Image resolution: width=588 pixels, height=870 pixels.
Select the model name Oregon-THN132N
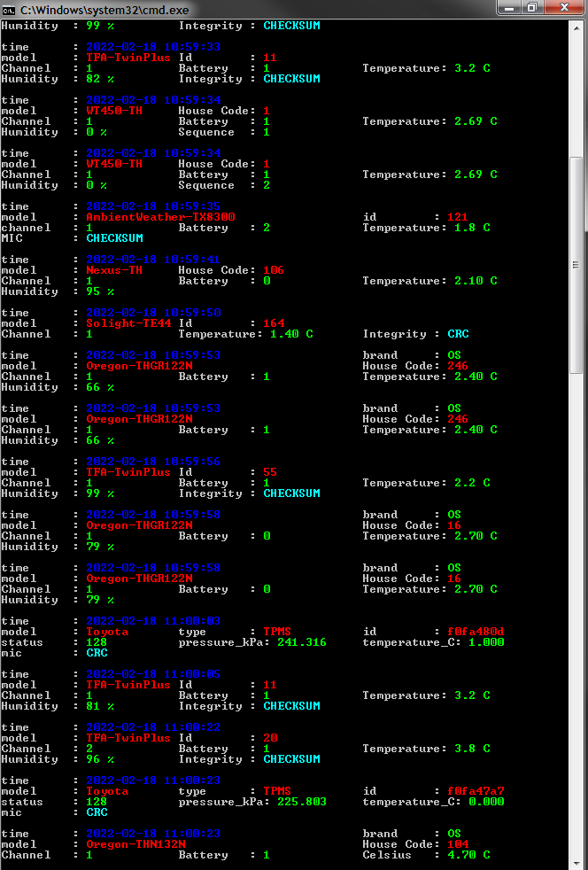point(135,844)
